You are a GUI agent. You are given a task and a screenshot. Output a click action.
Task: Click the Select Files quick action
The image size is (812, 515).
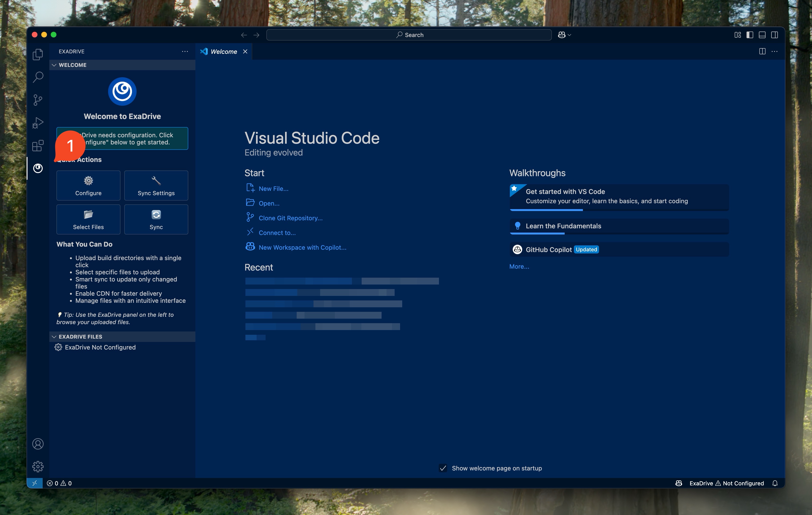88,219
